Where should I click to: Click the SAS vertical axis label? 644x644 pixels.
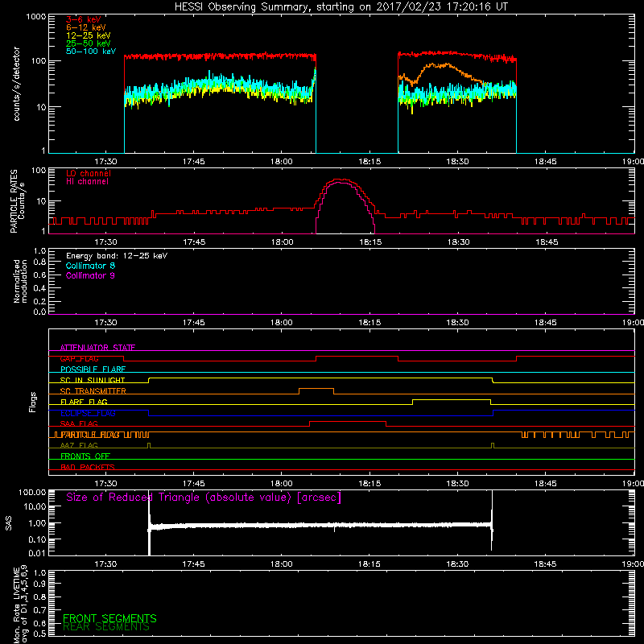coord(9,523)
